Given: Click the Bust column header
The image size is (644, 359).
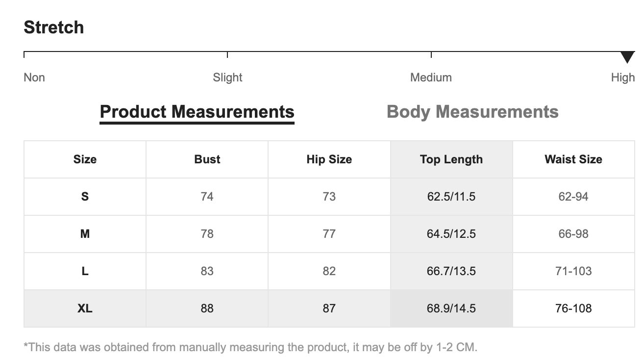Looking at the screenshot, I should [207, 159].
